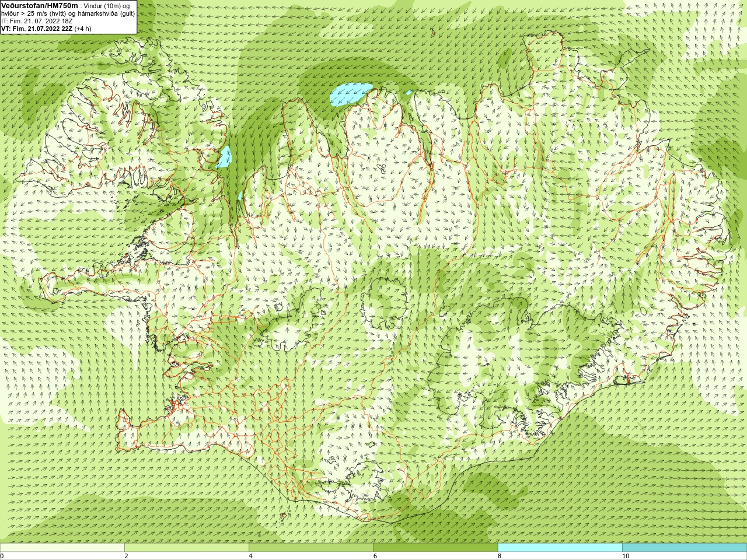Click the pale 0–2 m/s legend swatch
Screen dimensions: 747x560
[62, 548]
